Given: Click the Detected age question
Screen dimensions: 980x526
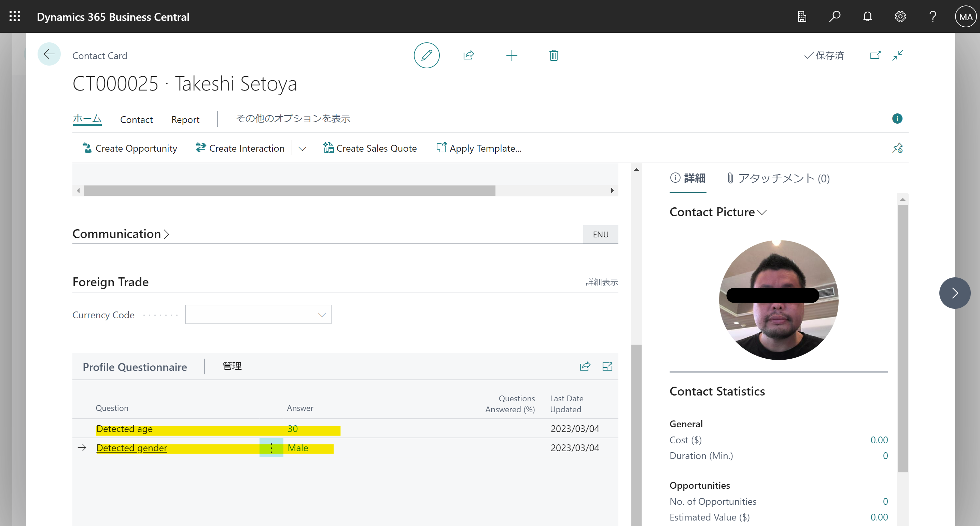Looking at the screenshot, I should click(x=124, y=429).
